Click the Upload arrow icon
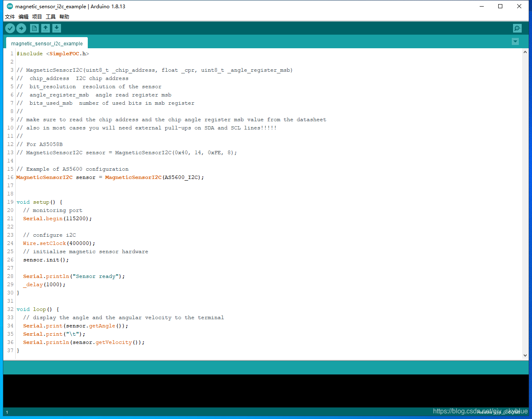This screenshot has width=532, height=419. [21, 28]
